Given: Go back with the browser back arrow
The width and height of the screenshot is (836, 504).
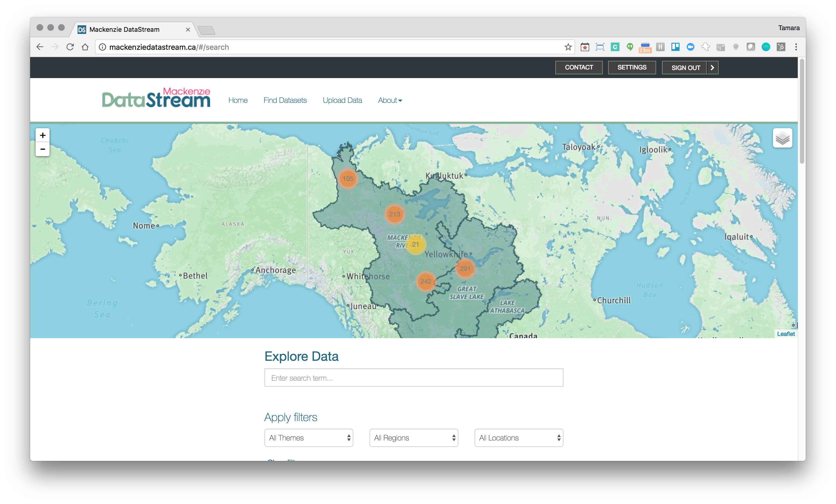Looking at the screenshot, I should tap(40, 47).
